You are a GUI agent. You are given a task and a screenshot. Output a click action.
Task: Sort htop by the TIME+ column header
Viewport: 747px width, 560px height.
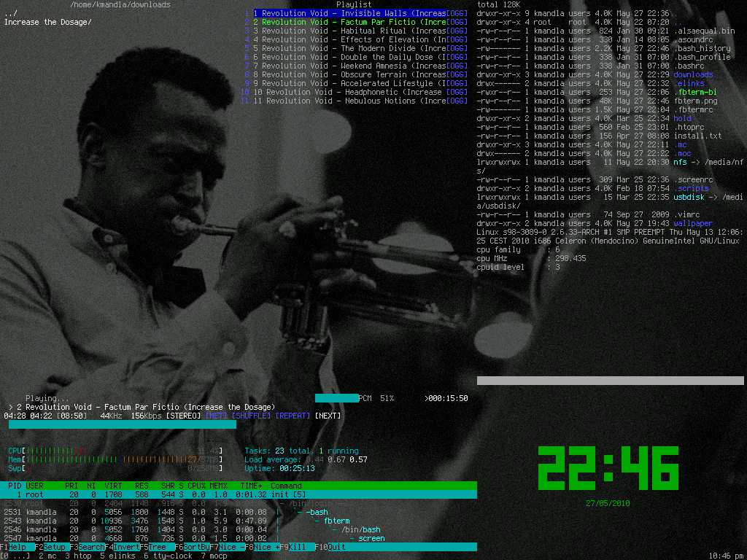point(251,486)
